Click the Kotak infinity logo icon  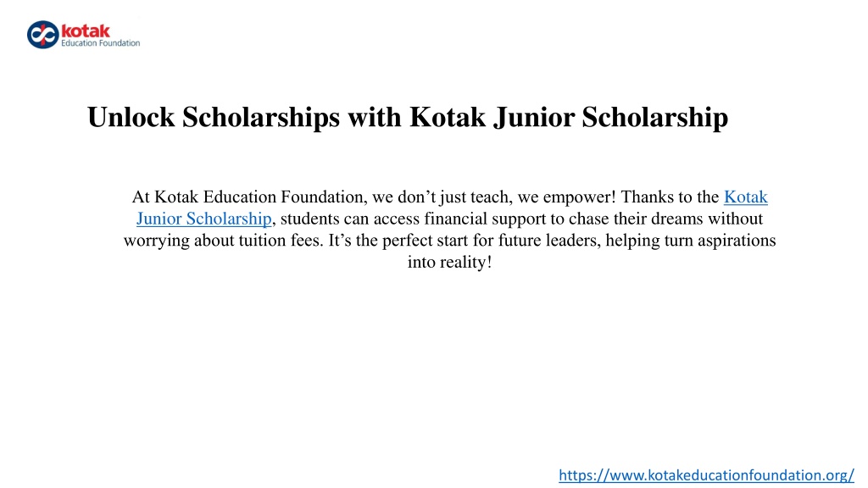(42, 35)
